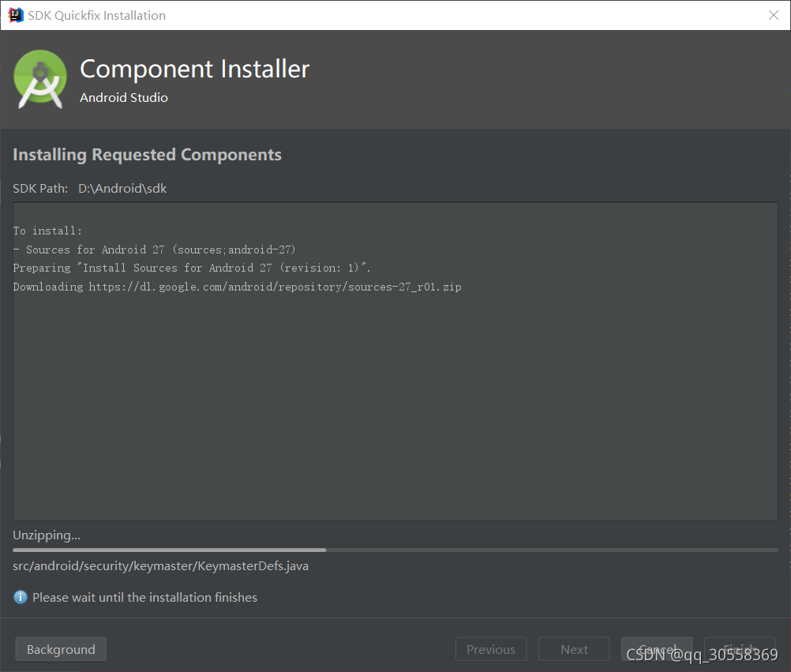Click the SDK path D:\Android\sdk
Viewport: 791px width, 672px height.
click(122, 188)
